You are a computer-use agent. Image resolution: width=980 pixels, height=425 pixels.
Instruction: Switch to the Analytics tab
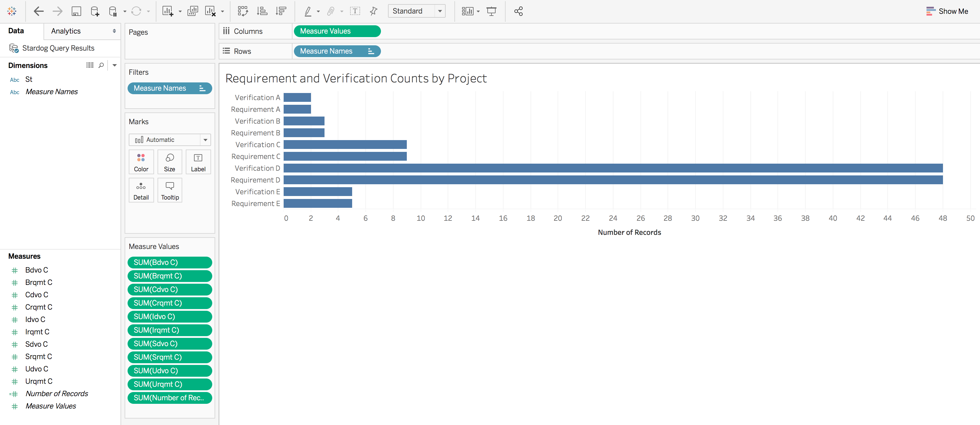pyautogui.click(x=66, y=31)
